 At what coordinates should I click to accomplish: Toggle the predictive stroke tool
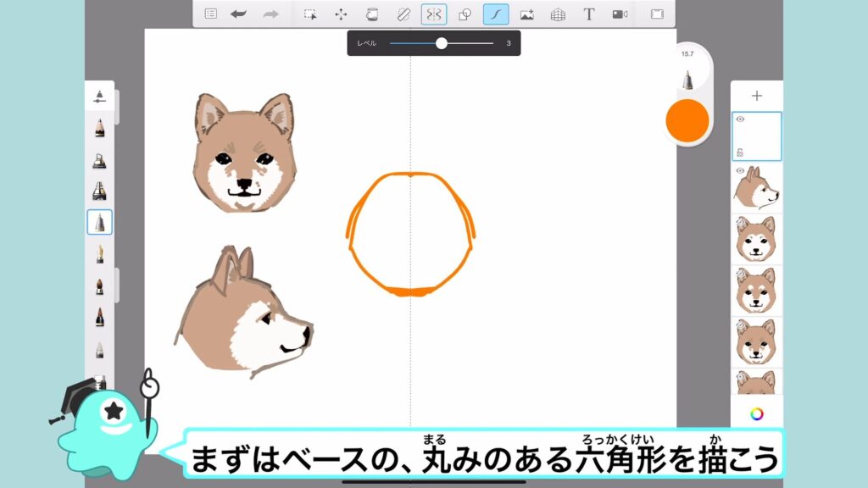[x=496, y=14]
